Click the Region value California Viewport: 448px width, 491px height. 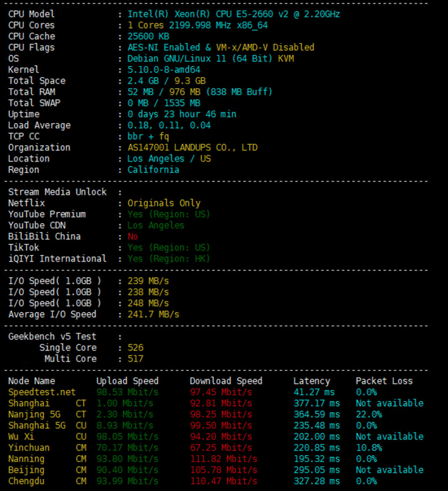coord(153,170)
